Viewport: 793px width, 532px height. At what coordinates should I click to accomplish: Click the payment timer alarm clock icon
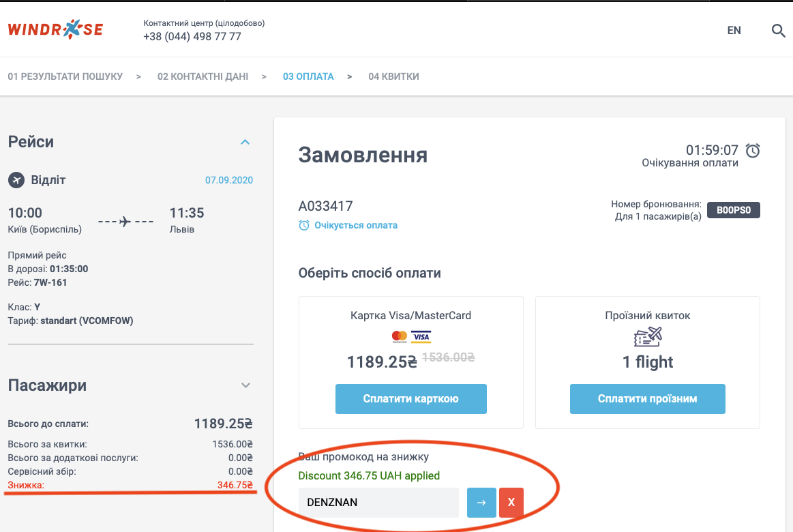point(753,150)
